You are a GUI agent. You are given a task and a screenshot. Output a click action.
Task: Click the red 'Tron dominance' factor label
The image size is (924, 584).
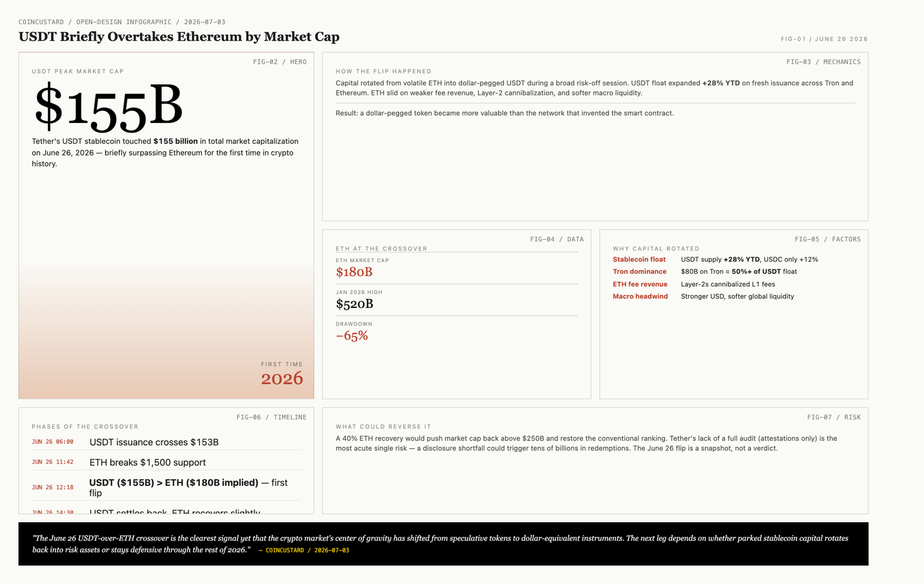click(639, 271)
